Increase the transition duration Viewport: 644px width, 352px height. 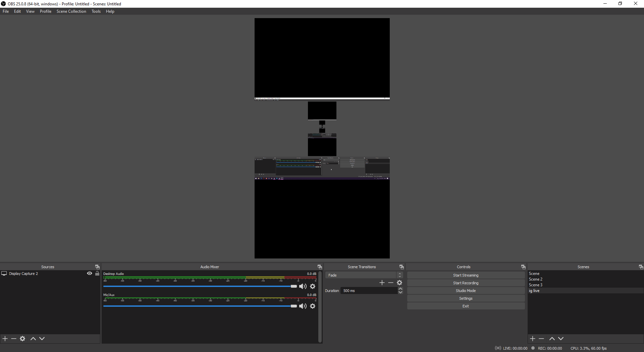[400, 289]
